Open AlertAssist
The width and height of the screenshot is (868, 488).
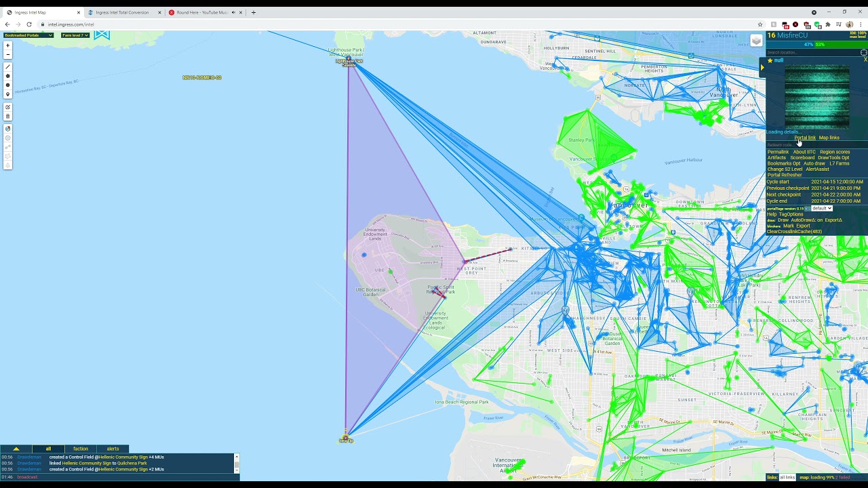(818, 169)
